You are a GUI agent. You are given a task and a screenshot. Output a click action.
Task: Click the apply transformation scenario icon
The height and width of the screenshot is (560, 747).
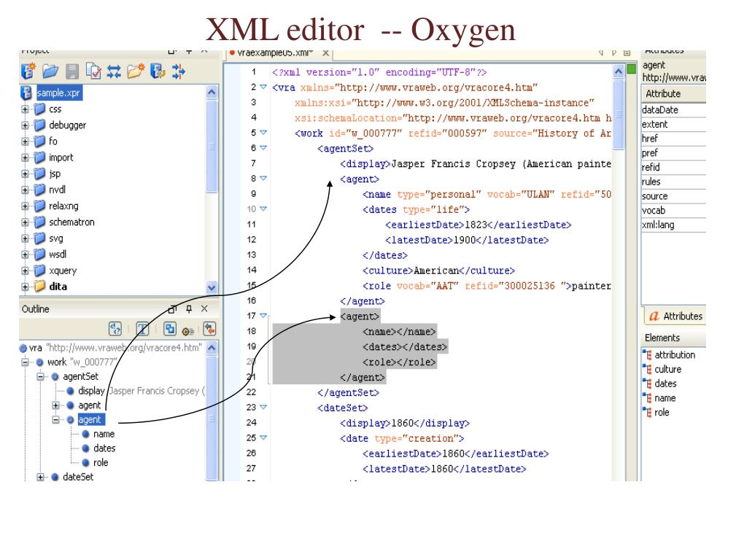[x=158, y=71]
